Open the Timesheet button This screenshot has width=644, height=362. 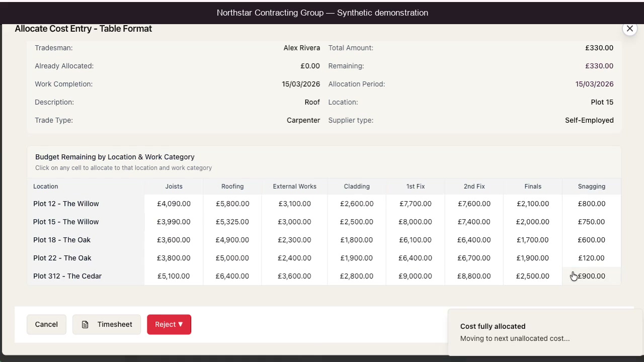pyautogui.click(x=107, y=324)
